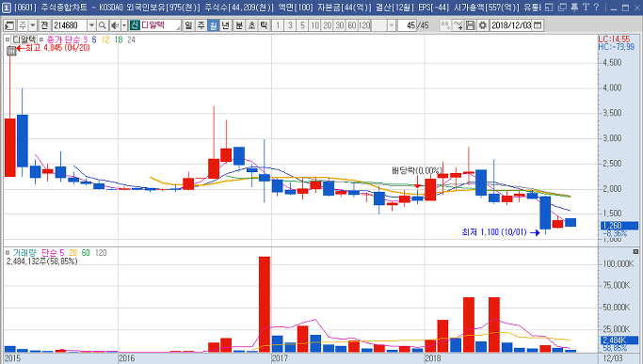Screen dimensions: 643x364
Task: Click the 종가 단순 indicator label
Action: 64,40
